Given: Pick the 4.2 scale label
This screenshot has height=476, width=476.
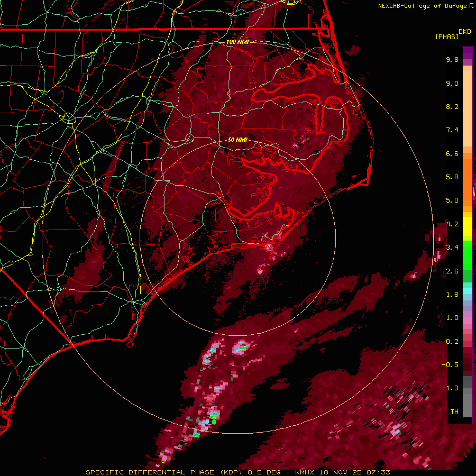Looking at the screenshot, I should (452, 224).
